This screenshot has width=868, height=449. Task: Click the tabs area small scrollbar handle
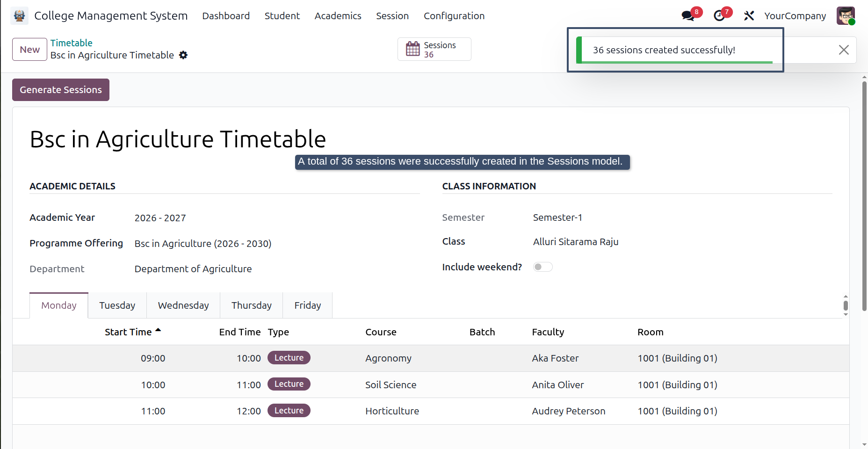coord(846,306)
